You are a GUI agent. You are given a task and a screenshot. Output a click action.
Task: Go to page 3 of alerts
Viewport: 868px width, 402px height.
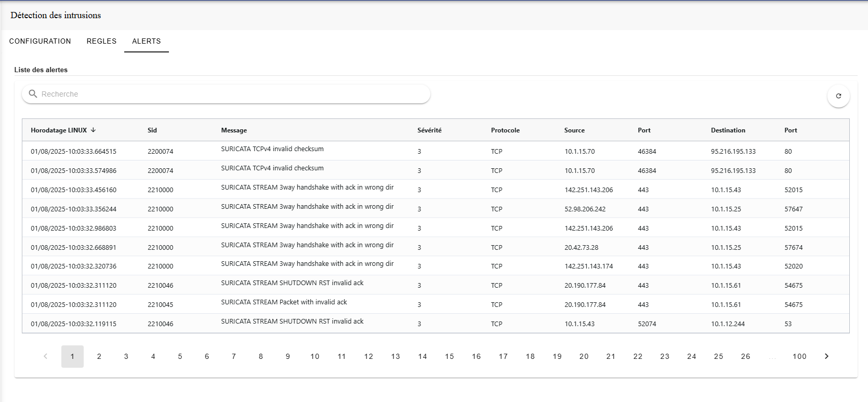tap(126, 356)
